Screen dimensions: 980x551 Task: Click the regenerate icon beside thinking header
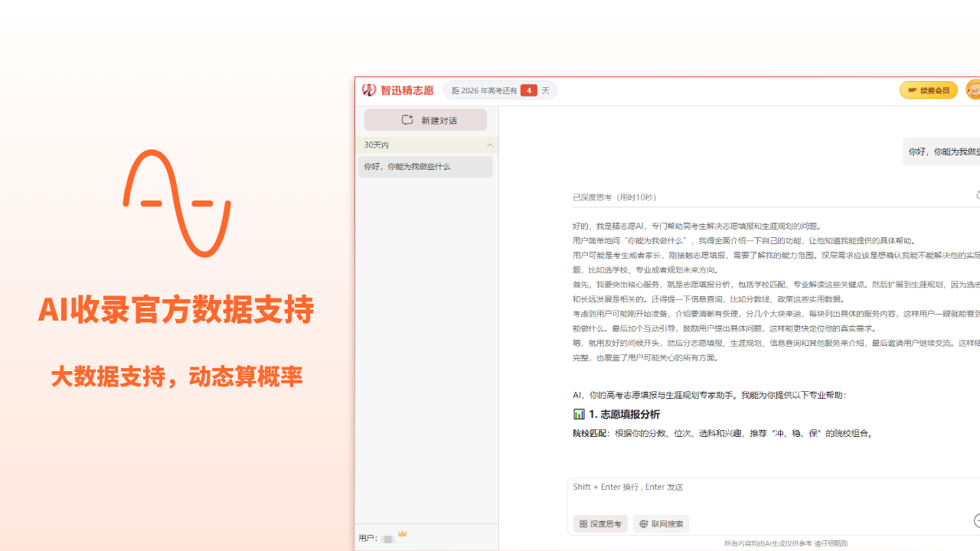tap(978, 196)
